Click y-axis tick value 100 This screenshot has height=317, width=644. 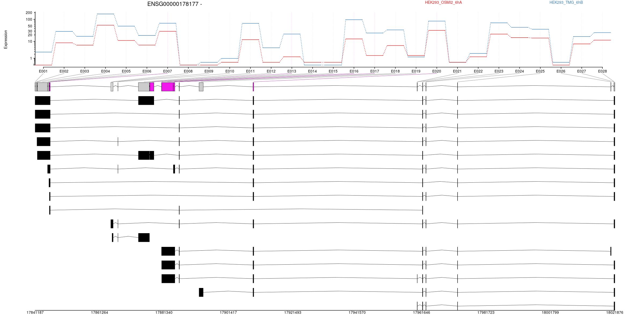coord(29,19)
